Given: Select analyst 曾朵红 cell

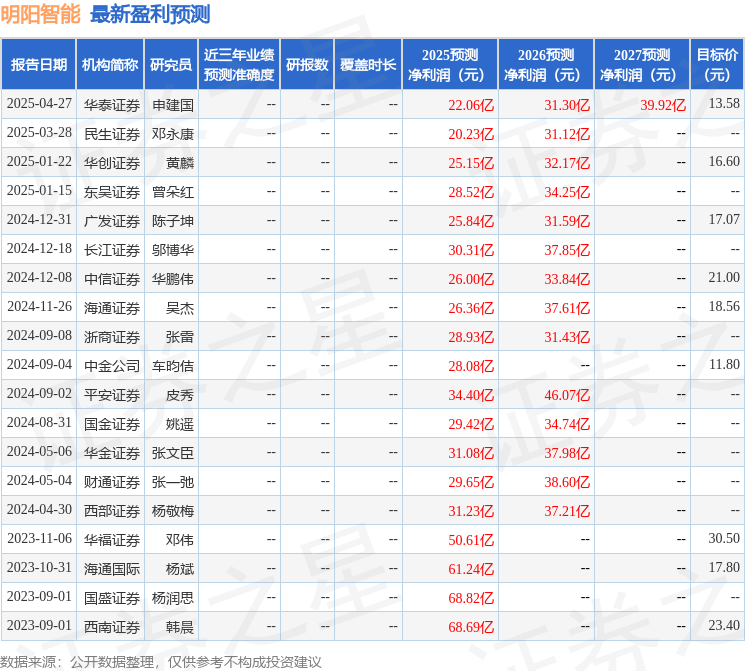Looking at the screenshot, I should (172, 192).
